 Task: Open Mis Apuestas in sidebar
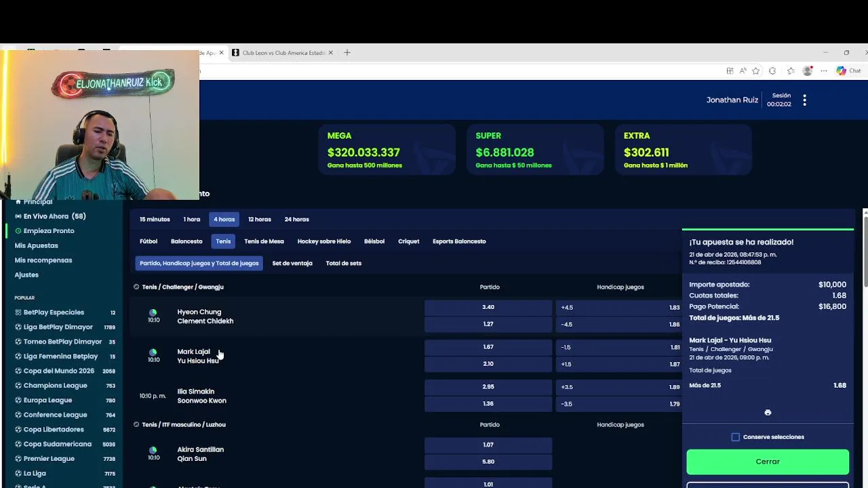[37, 245]
